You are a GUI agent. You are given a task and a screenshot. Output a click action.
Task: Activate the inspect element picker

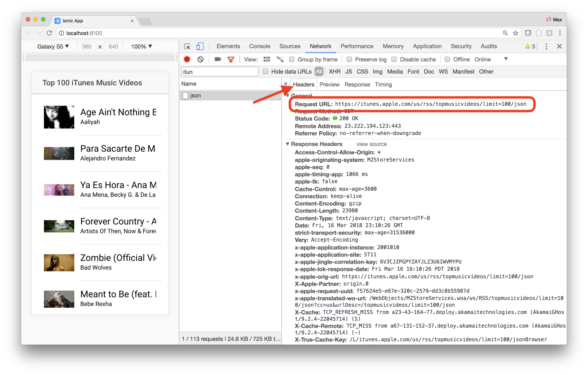[x=187, y=46]
